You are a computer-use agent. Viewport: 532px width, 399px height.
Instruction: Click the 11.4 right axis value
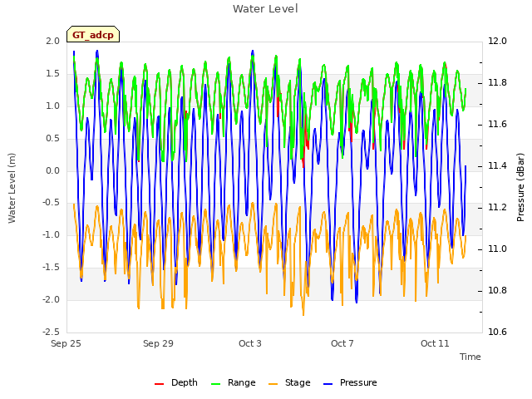click(497, 166)
